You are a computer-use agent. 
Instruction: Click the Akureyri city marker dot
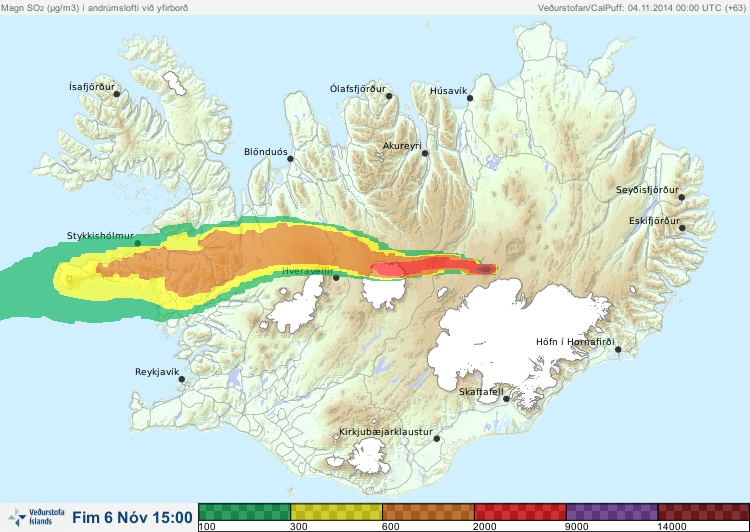tap(425, 153)
